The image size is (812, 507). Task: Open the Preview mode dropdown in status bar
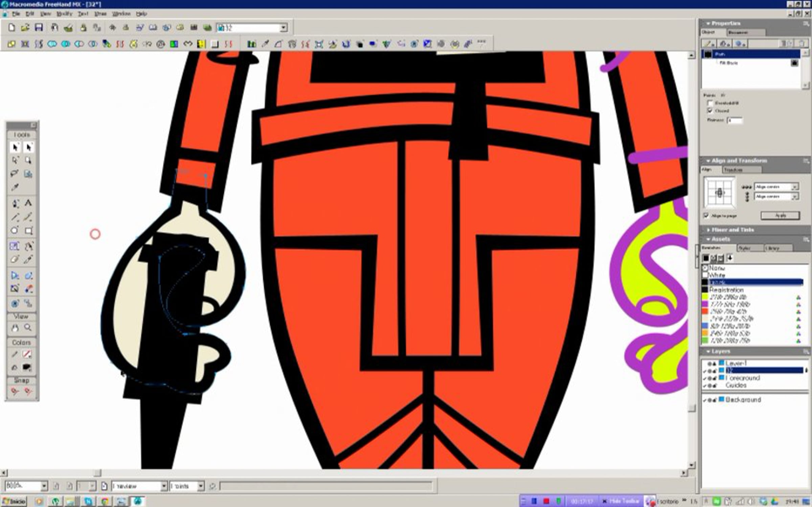click(164, 486)
